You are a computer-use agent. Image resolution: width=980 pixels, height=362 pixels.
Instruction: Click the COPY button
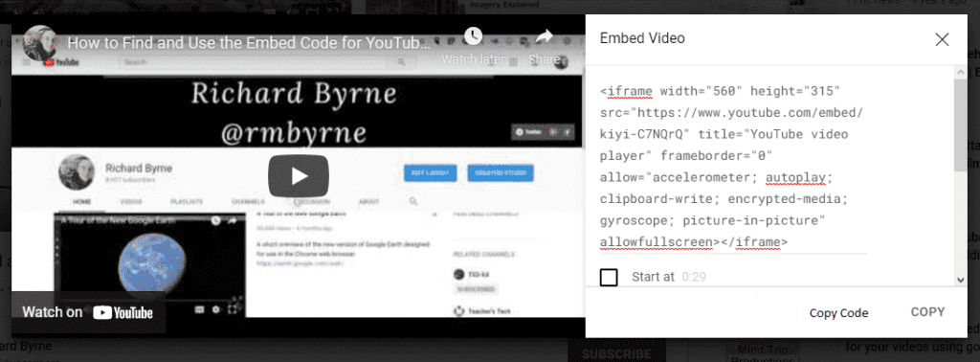927,312
